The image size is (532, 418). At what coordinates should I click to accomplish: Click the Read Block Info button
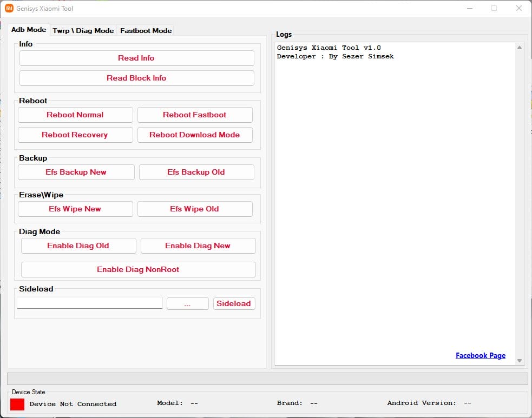(136, 78)
